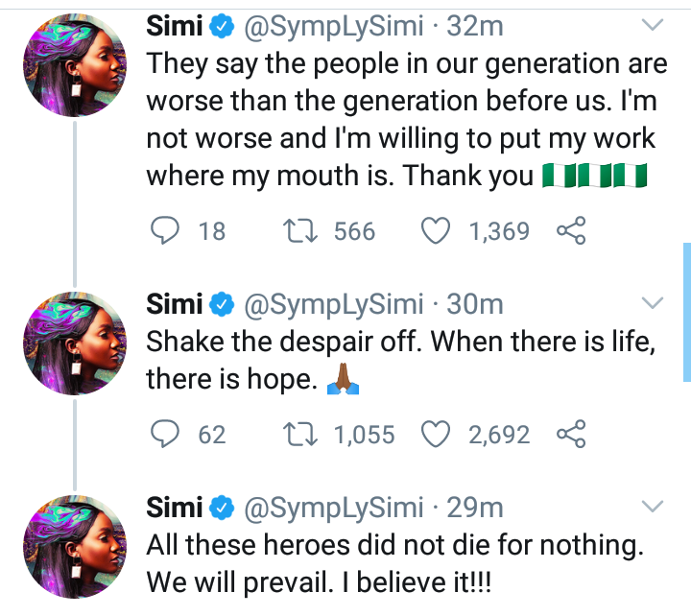Open Simi's profile picture on the first tweet
The image size is (691, 616).
point(75,65)
